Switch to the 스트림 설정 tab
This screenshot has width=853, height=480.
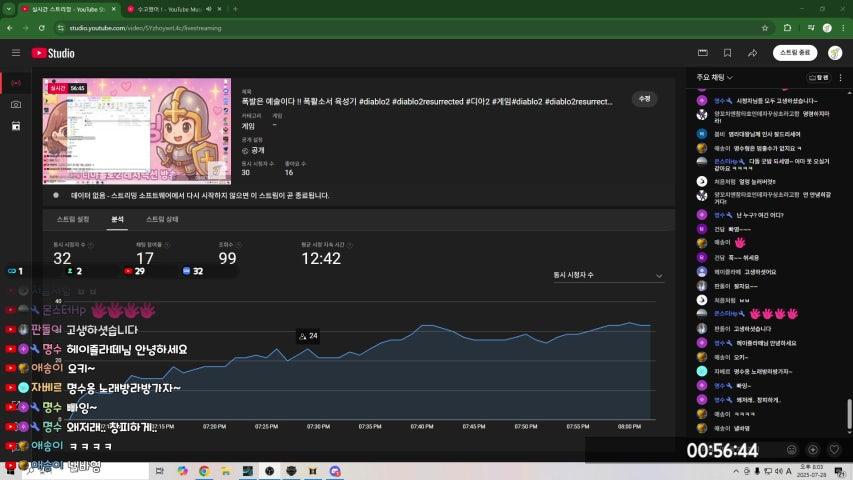73,219
